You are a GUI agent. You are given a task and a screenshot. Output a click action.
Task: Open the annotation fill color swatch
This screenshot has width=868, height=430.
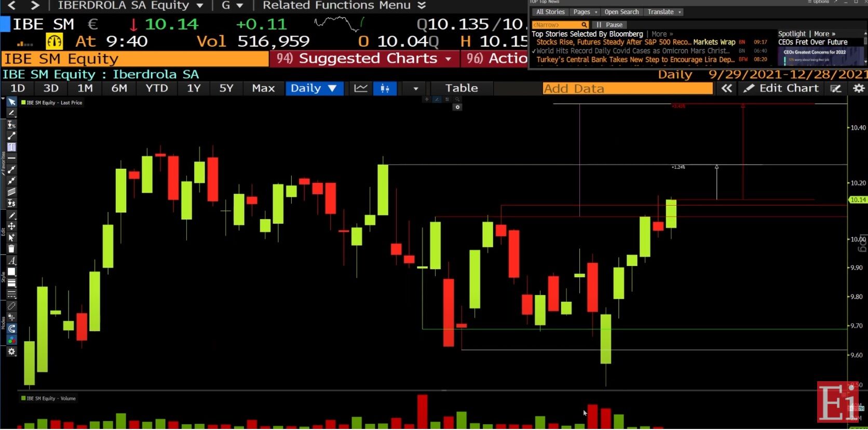coord(11,272)
